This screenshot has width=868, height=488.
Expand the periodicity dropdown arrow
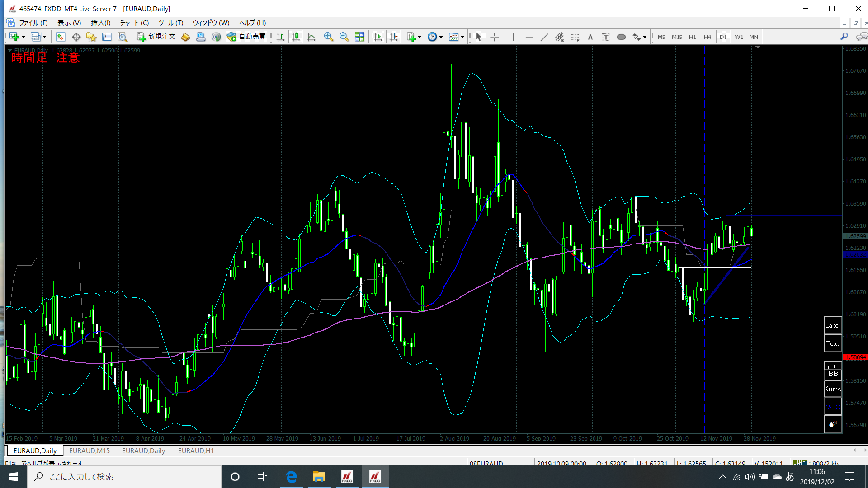pyautogui.click(x=441, y=37)
